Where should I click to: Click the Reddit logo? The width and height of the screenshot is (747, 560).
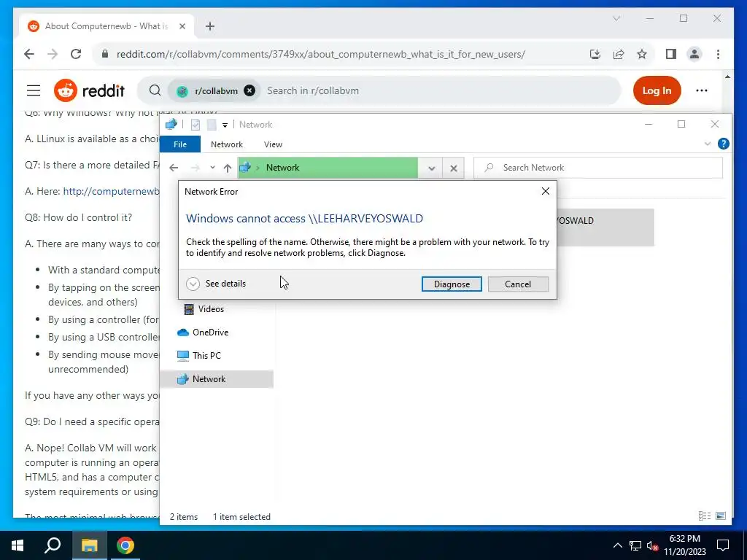89,90
